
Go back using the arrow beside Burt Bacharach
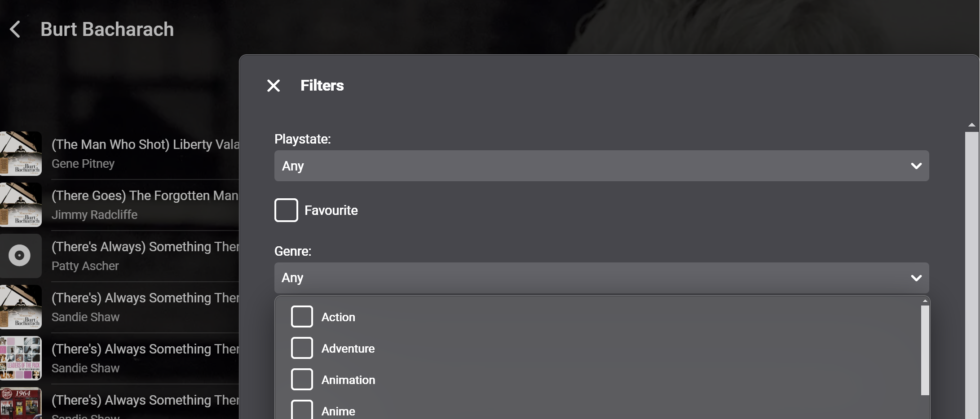(x=15, y=30)
